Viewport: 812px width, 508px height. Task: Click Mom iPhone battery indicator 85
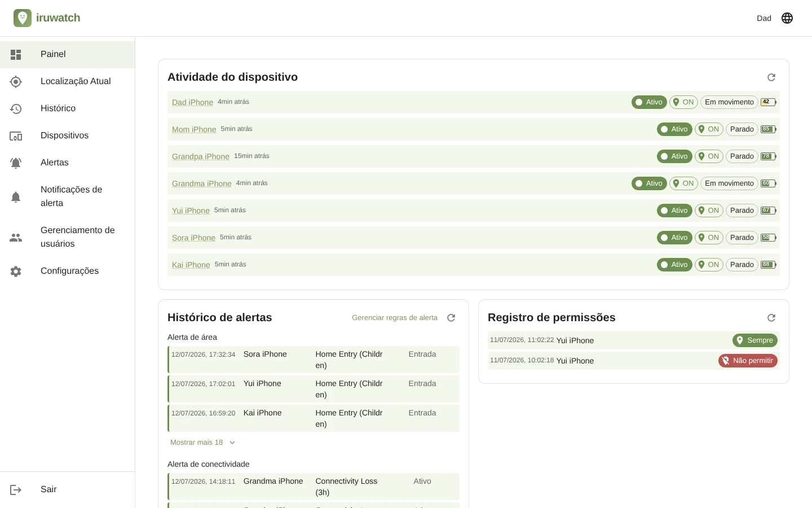point(769,129)
